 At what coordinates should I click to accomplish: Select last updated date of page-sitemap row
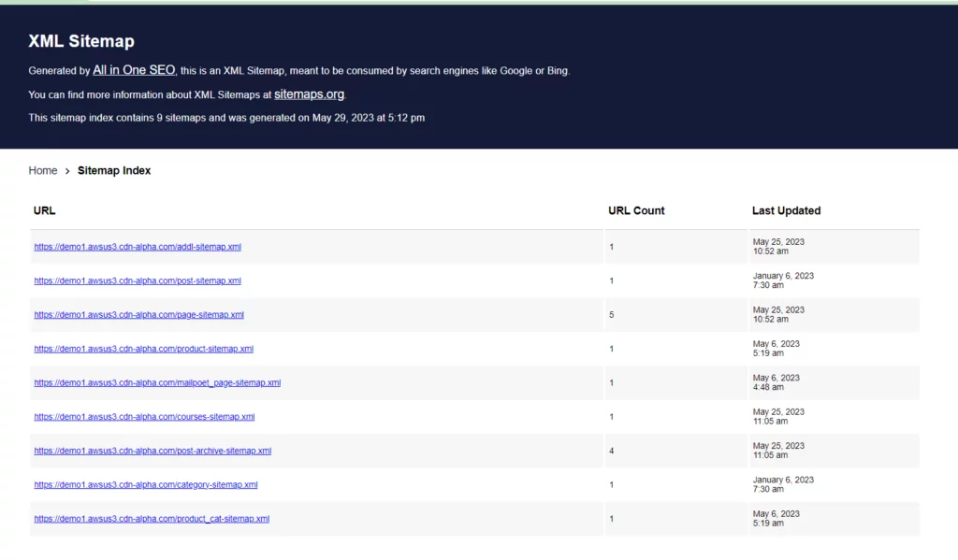778,314
